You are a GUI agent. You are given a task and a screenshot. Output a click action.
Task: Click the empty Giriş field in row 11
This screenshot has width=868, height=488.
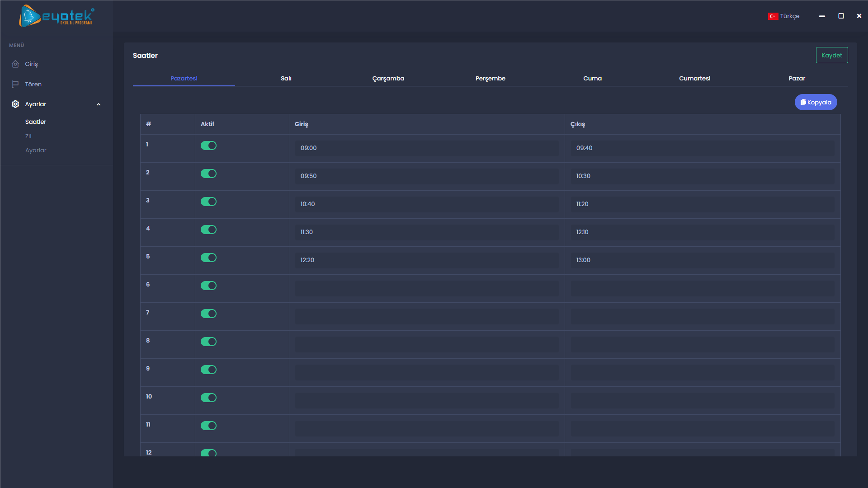pos(427,428)
